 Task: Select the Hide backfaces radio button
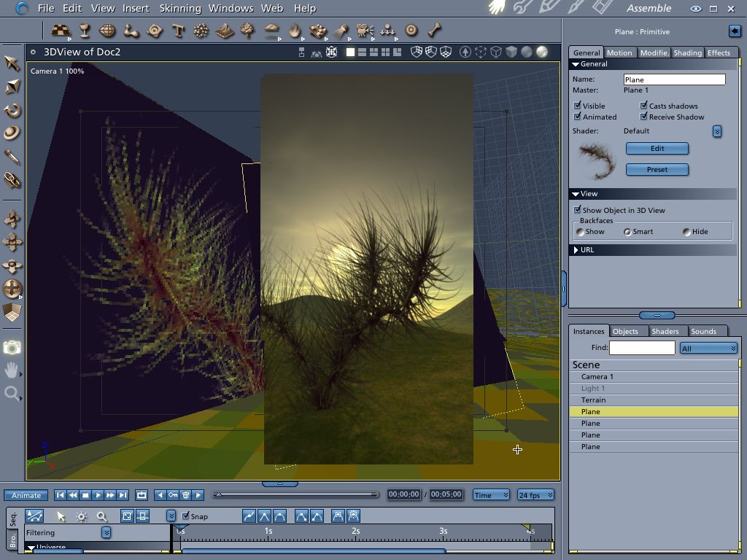(686, 232)
